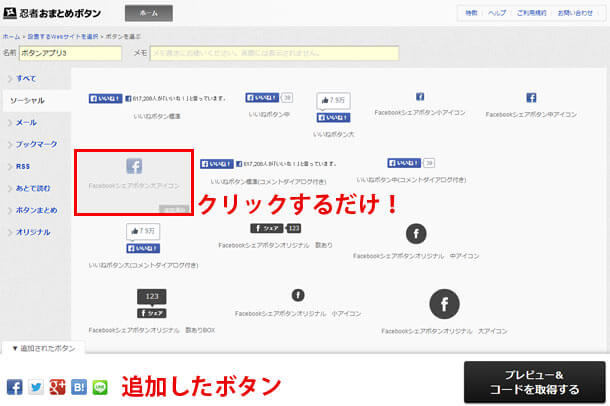The height and width of the screenshot is (406, 610).
Task: Add いいねボタン標準(コメントダイアログ付き)
Action: tap(268, 172)
